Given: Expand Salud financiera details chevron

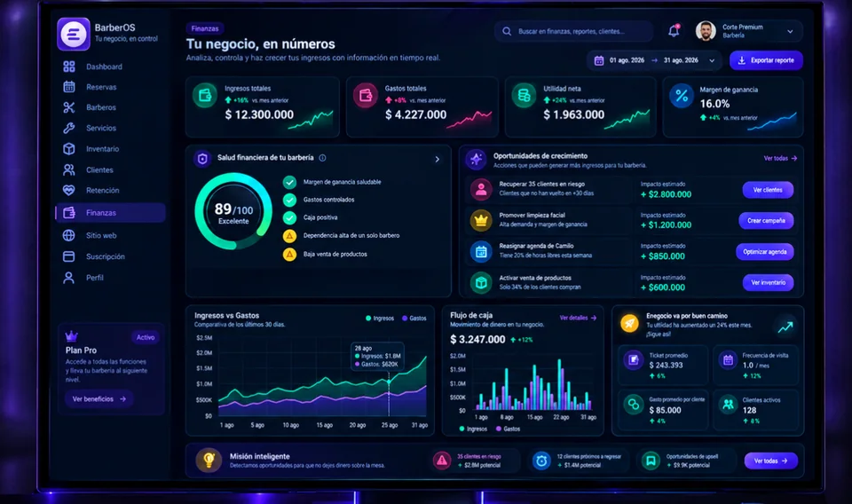Looking at the screenshot, I should click(438, 159).
